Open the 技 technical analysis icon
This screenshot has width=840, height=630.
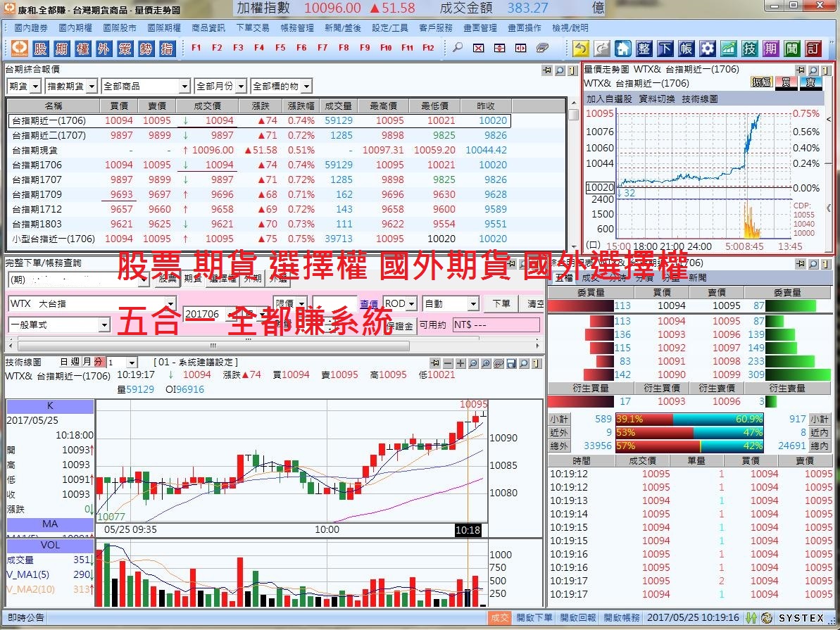[749, 49]
